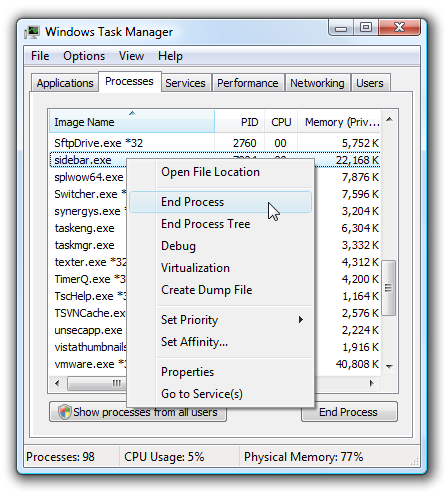
Task: Select the TscHelp.exe process
Action: (89, 296)
